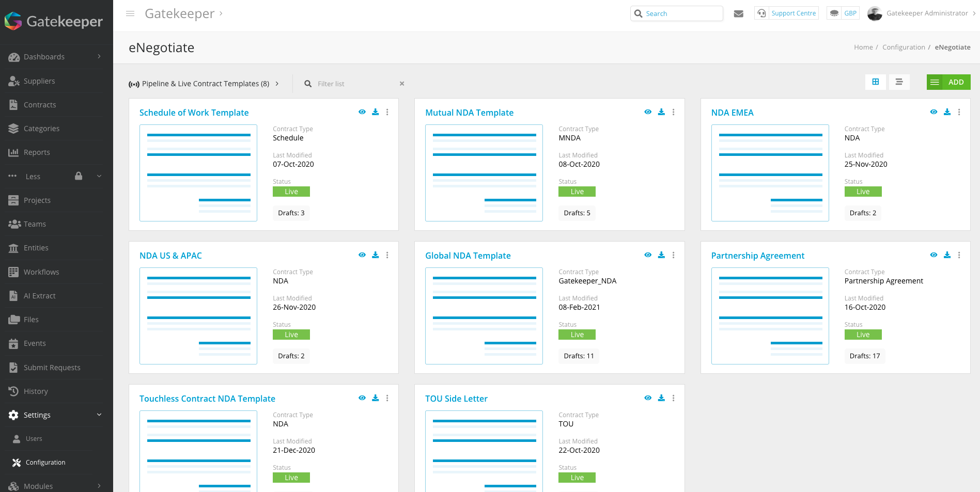This screenshot has width=980, height=492.
Task: Open more options for Mutual NDA Template
Action: point(673,112)
